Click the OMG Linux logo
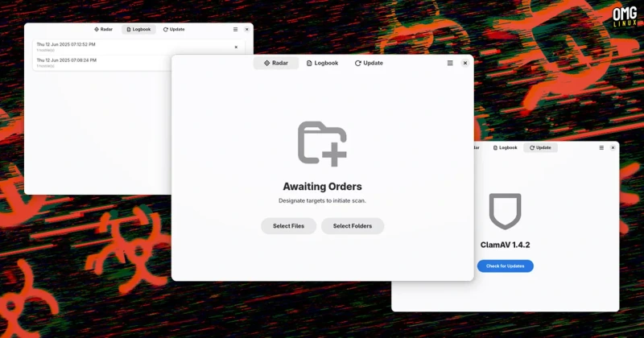Viewport: 644px width, 338px height. pyautogui.click(x=625, y=16)
